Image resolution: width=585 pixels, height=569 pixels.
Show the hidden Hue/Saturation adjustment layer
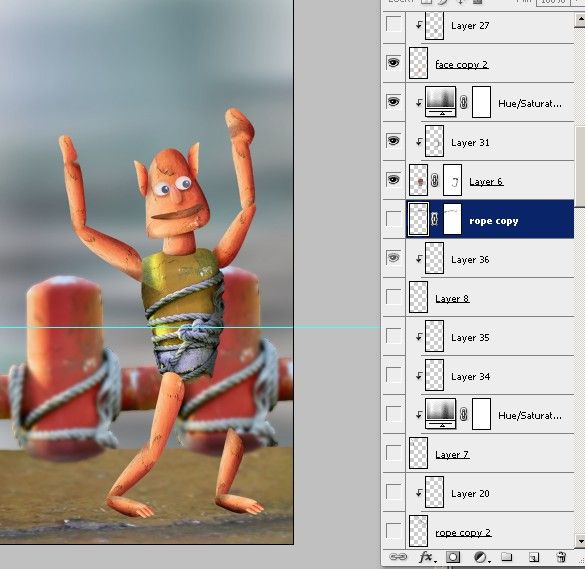click(394, 413)
